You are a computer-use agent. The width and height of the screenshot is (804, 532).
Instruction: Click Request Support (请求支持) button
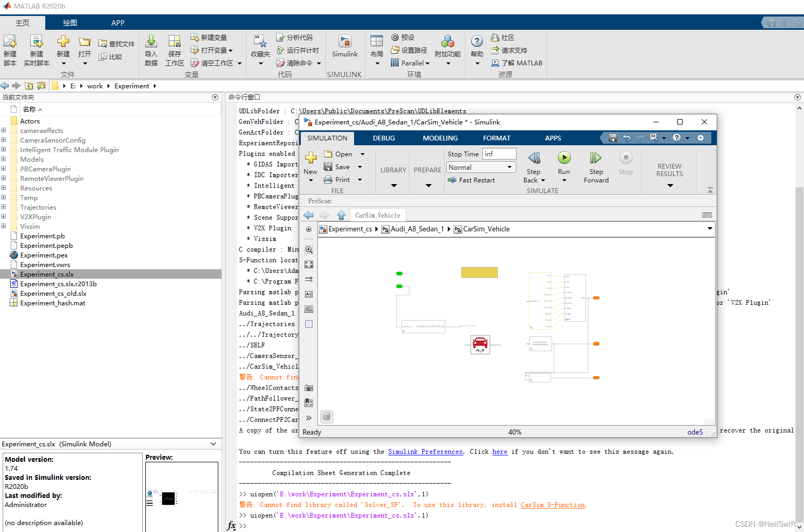click(509, 50)
